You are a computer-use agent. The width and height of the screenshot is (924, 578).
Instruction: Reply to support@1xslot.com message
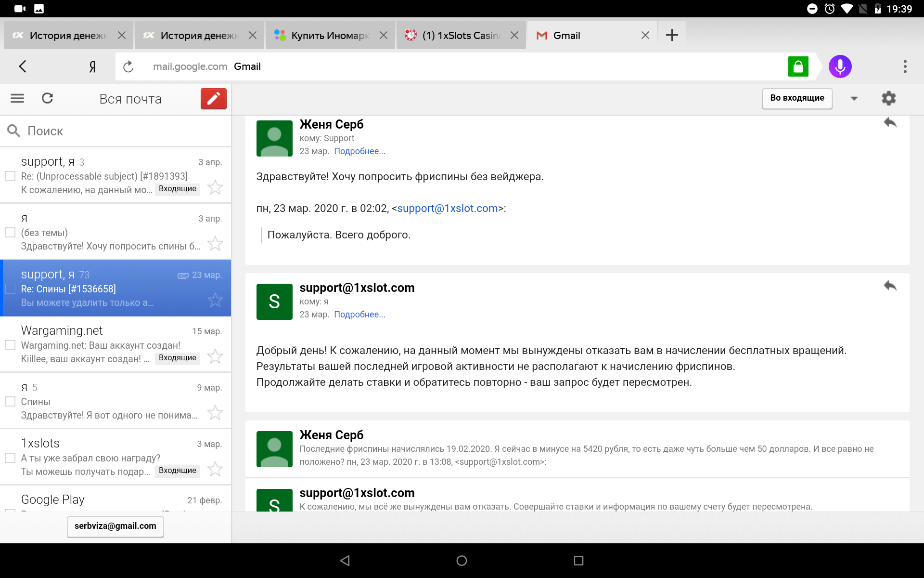click(x=890, y=286)
